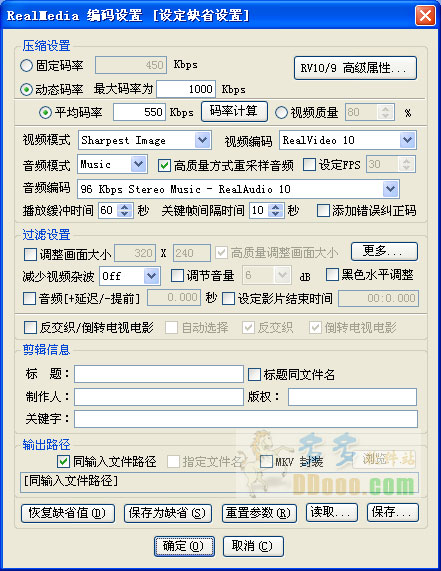Decrease 关键帧间隔时间 with down arrow
This screenshot has height=571, width=441.
(x=276, y=214)
